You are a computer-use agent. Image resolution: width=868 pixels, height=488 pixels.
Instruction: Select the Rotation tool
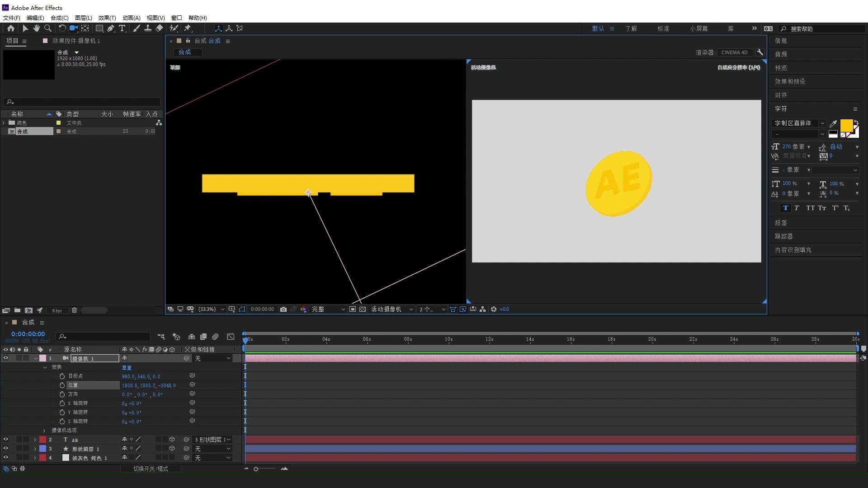pos(62,28)
